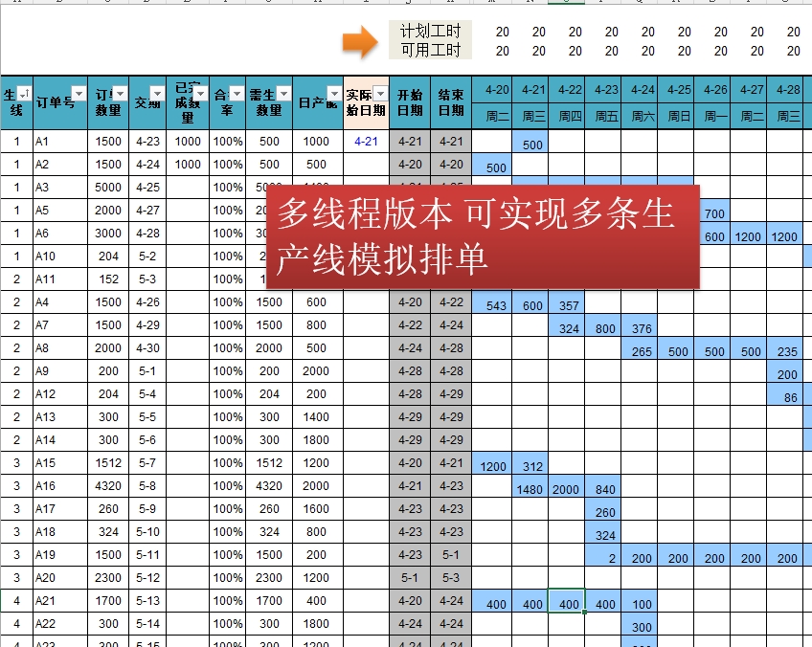812x647 pixels.
Task: Open the 订单号 column filter dropdown
Action: [79, 94]
